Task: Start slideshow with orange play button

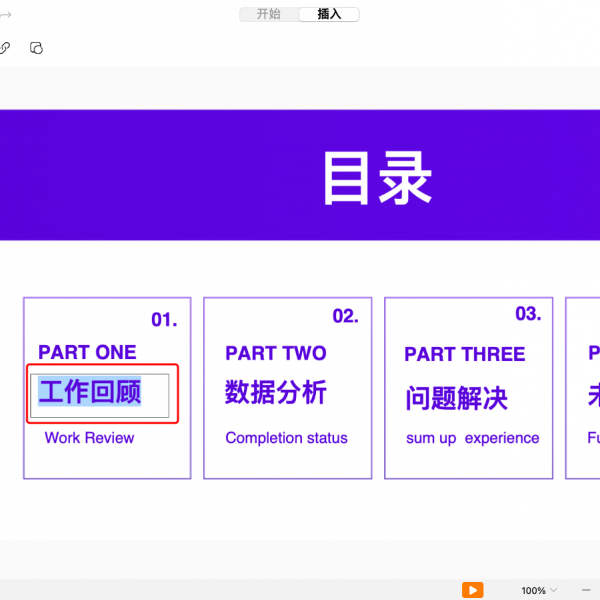Action: pyautogui.click(x=473, y=590)
